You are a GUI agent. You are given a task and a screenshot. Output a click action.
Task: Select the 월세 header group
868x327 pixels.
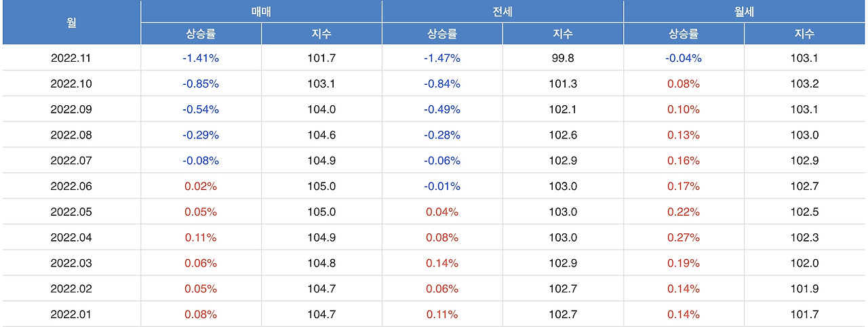[744, 12]
